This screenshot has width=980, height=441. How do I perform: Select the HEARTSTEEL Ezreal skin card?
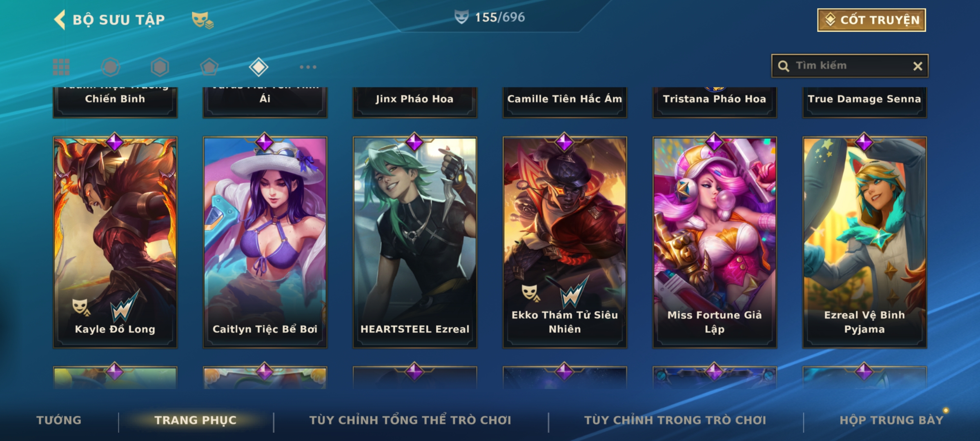pos(415,243)
